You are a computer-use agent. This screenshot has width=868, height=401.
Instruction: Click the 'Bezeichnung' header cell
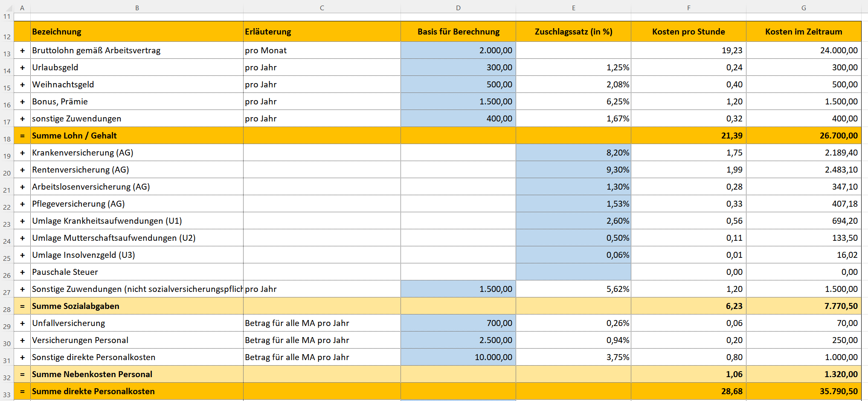(136, 32)
